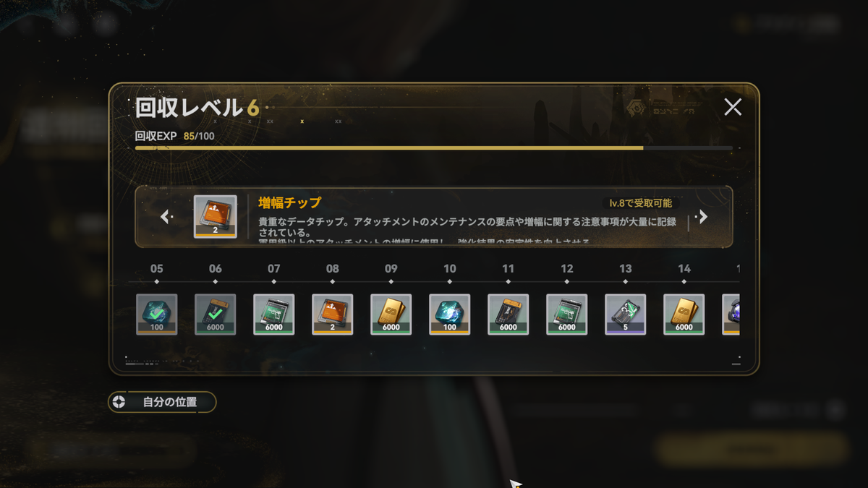Select the level 13 purple item reward
Image resolution: width=868 pixels, height=488 pixels.
pyautogui.click(x=626, y=314)
